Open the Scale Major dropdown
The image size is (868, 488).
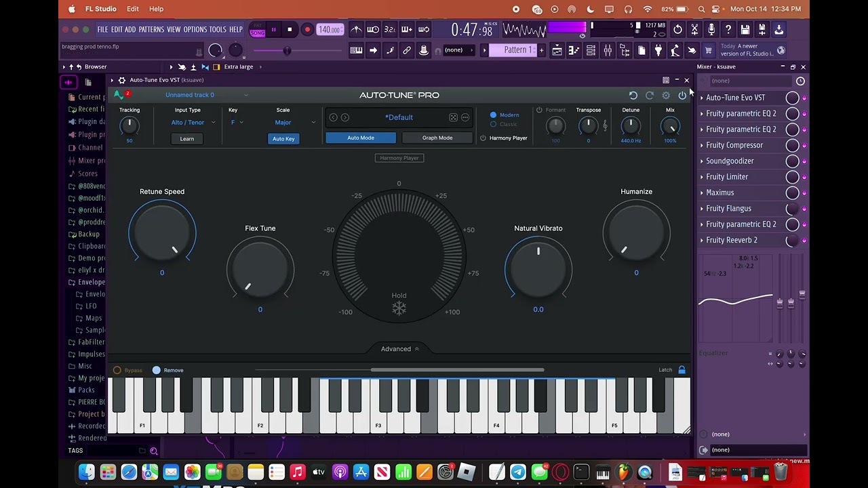click(x=295, y=123)
